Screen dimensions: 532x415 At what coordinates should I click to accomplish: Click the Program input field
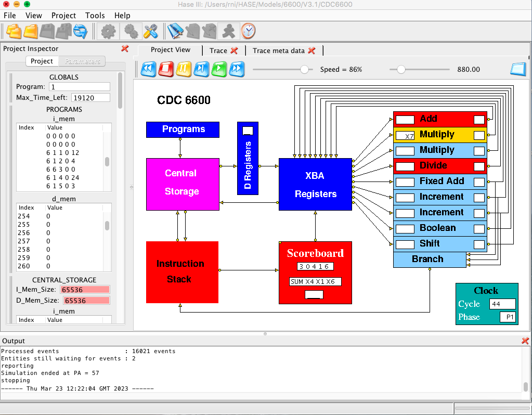tap(80, 87)
